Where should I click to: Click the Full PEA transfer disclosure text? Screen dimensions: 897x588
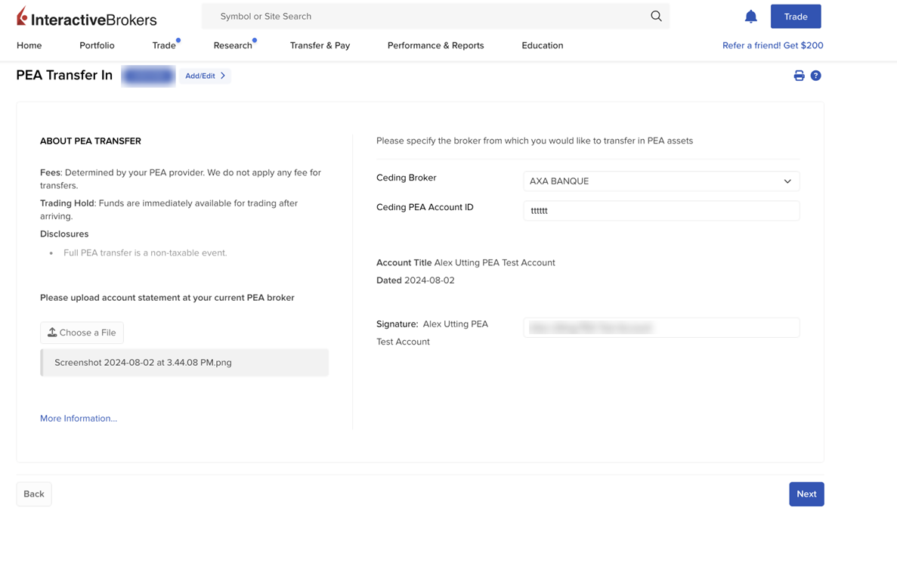[x=145, y=253]
